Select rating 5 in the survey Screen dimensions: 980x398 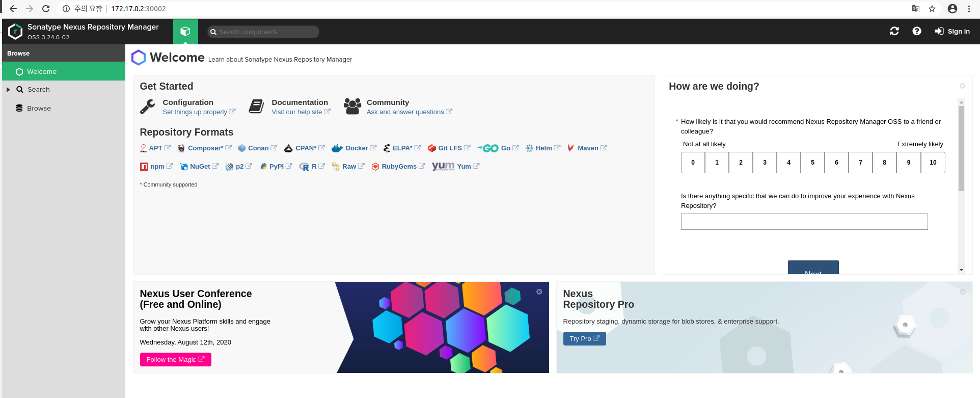pos(812,163)
